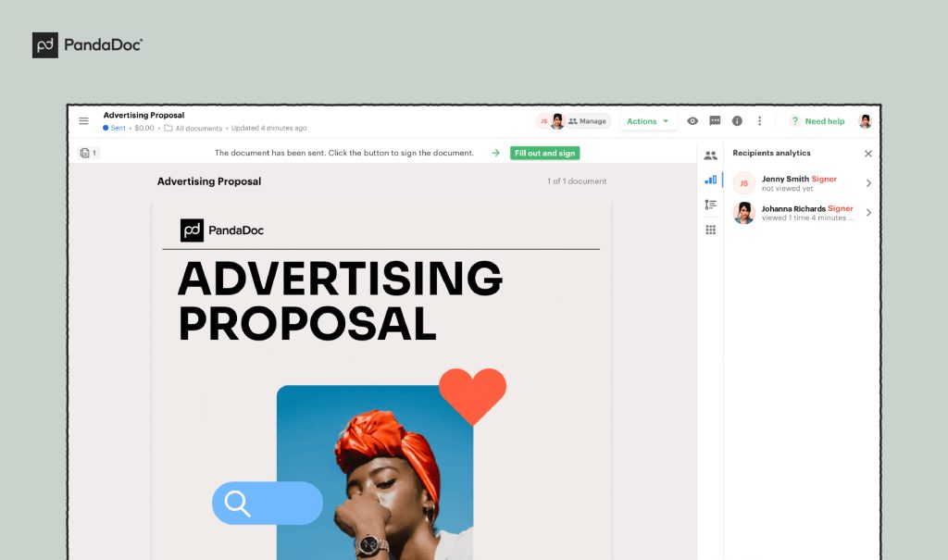Viewport: 948px width, 560px height.
Task: Select the Johanna Richards recipient name
Action: pos(793,208)
